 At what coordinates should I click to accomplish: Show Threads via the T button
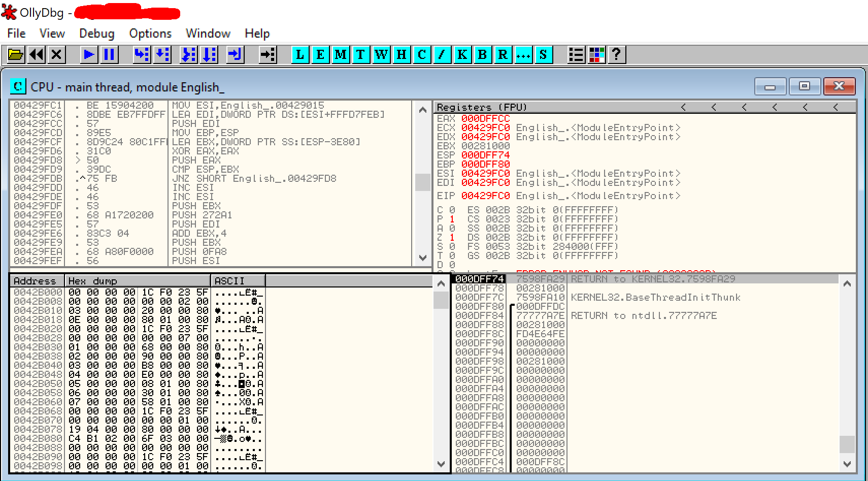pos(361,54)
